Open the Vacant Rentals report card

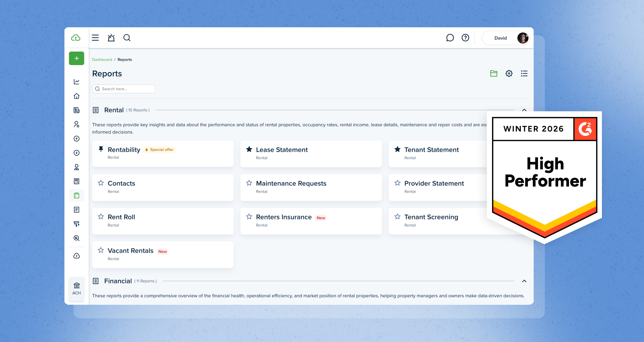tap(131, 251)
